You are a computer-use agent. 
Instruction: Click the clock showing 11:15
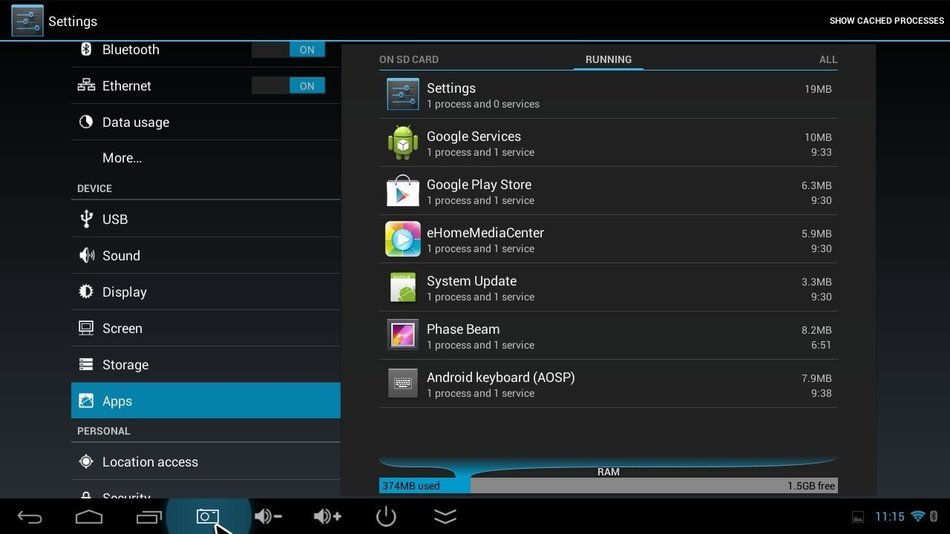pos(889,516)
